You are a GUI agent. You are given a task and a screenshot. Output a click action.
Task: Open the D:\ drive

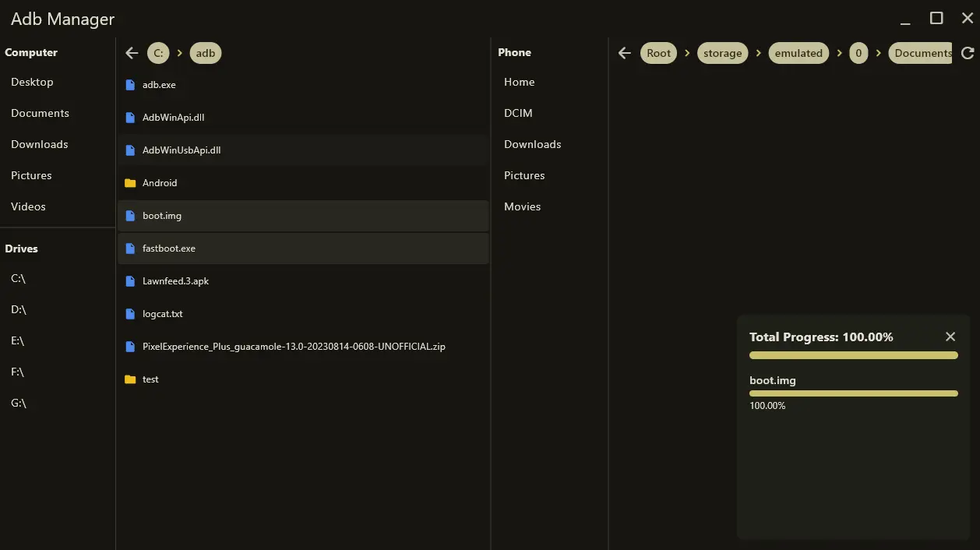pos(19,309)
